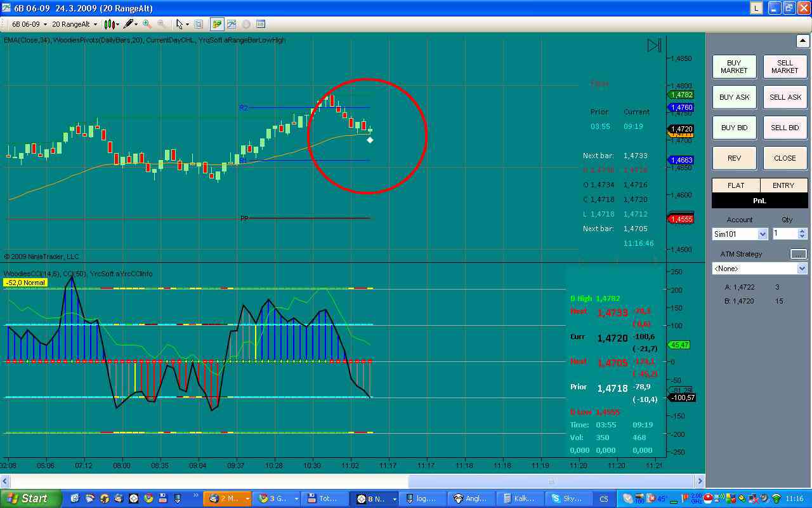Open the 6B 06-09 instrument dropdown

coord(28,24)
